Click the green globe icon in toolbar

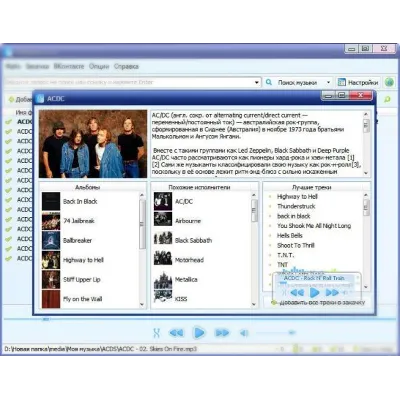[x=389, y=82]
